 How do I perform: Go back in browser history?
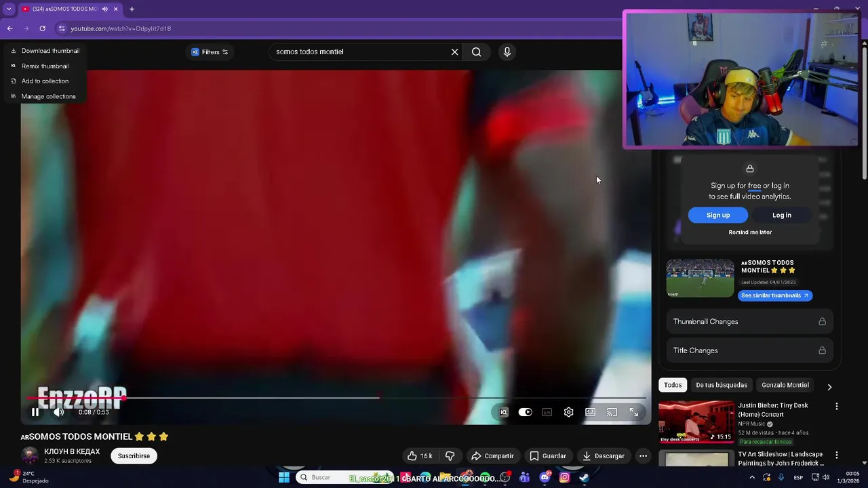(x=9, y=28)
